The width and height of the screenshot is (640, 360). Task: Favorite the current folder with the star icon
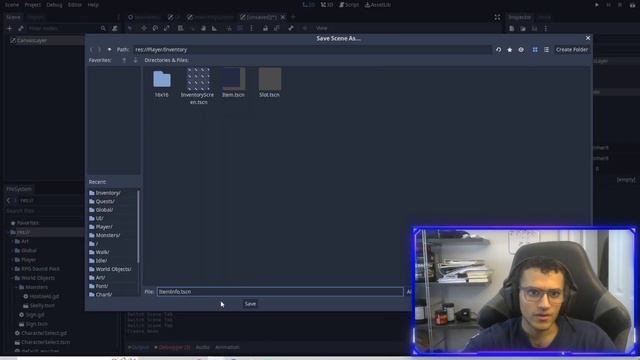509,50
